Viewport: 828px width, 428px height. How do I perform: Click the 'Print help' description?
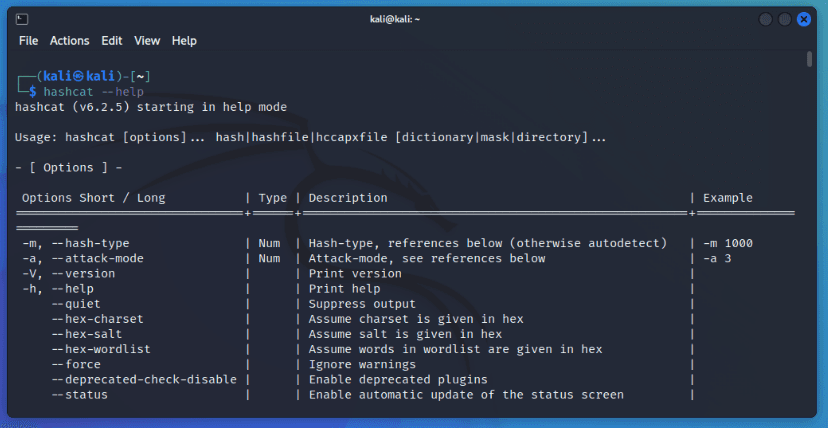tap(344, 289)
